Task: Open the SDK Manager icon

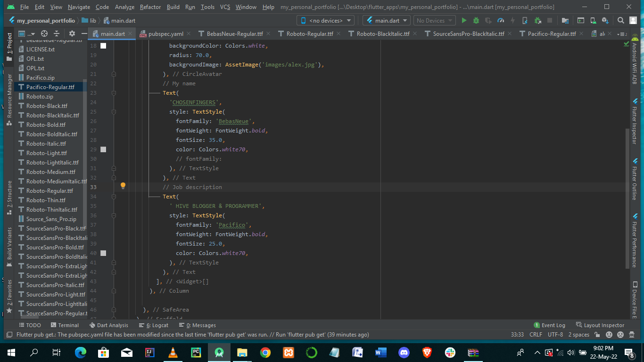Action: pyautogui.click(x=605, y=21)
